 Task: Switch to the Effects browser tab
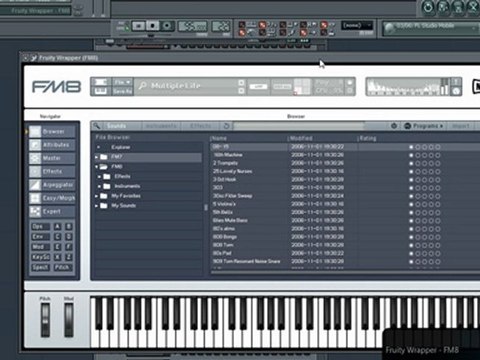click(x=201, y=126)
